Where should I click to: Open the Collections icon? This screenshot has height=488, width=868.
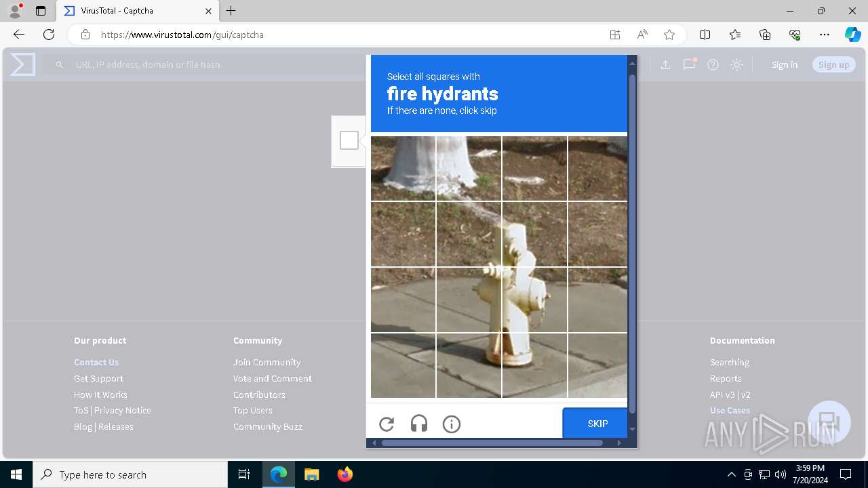click(765, 35)
